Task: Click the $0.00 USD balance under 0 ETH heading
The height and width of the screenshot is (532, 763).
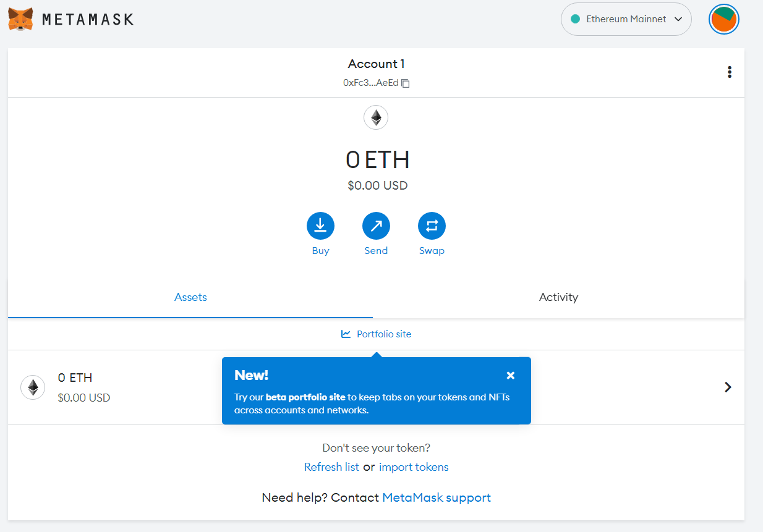Action: 377,185
